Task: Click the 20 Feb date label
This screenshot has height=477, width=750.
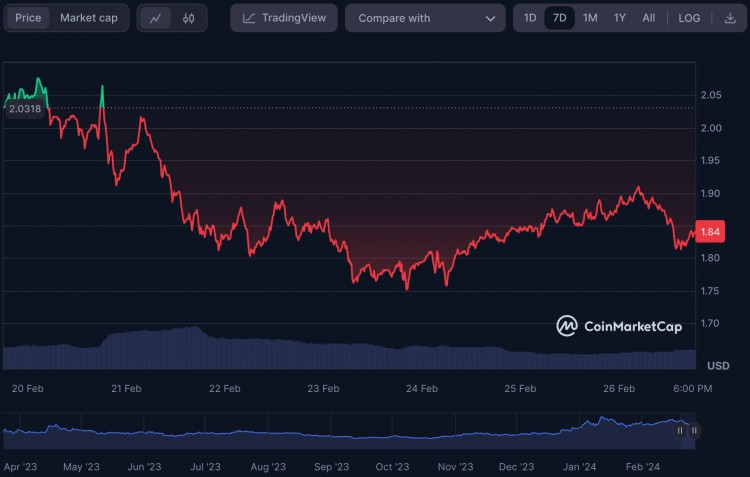Action: tap(27, 388)
